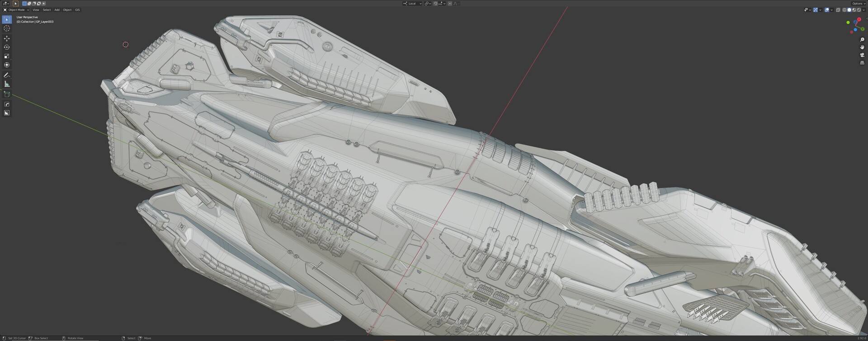Activate the Move tool

click(7, 38)
